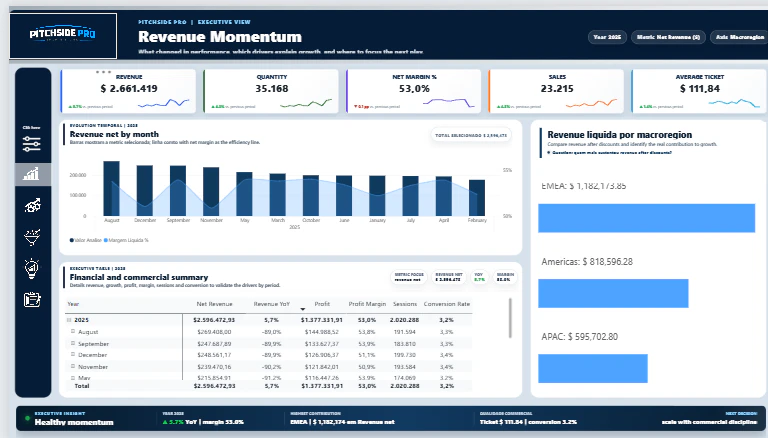Open the three-dot options above Revenue card
Viewport: 768px width, 438px height.
point(103,72)
